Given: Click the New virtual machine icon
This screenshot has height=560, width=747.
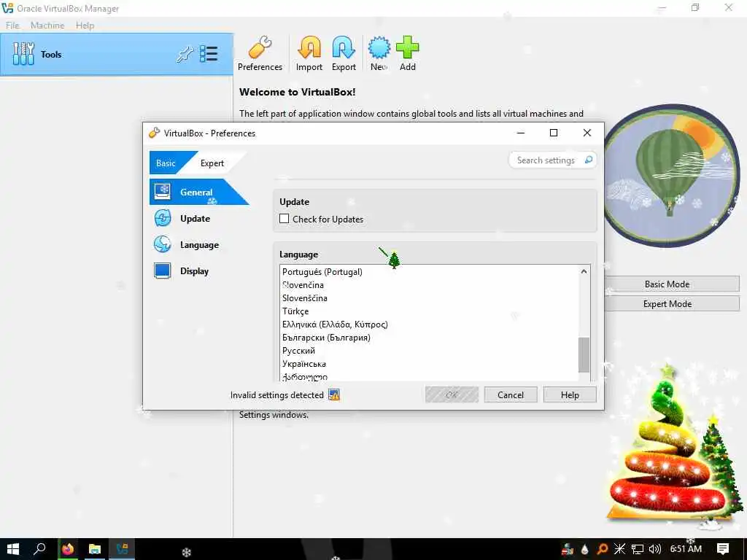Looking at the screenshot, I should 379,53.
